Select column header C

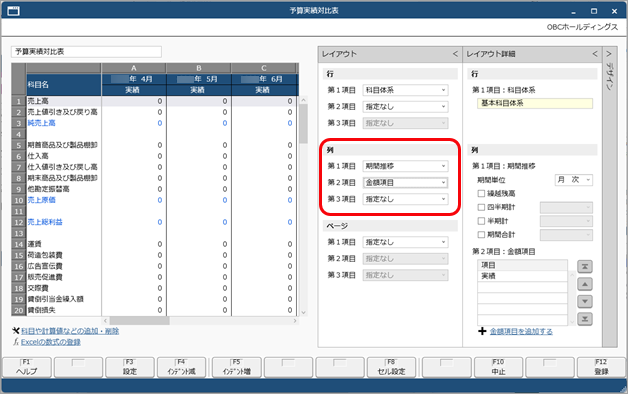(264, 68)
